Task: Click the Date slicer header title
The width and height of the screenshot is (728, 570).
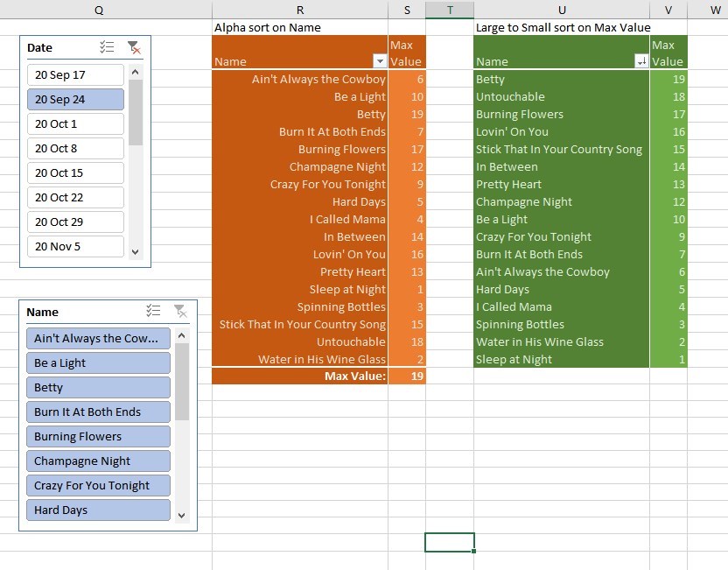Action: coord(39,48)
